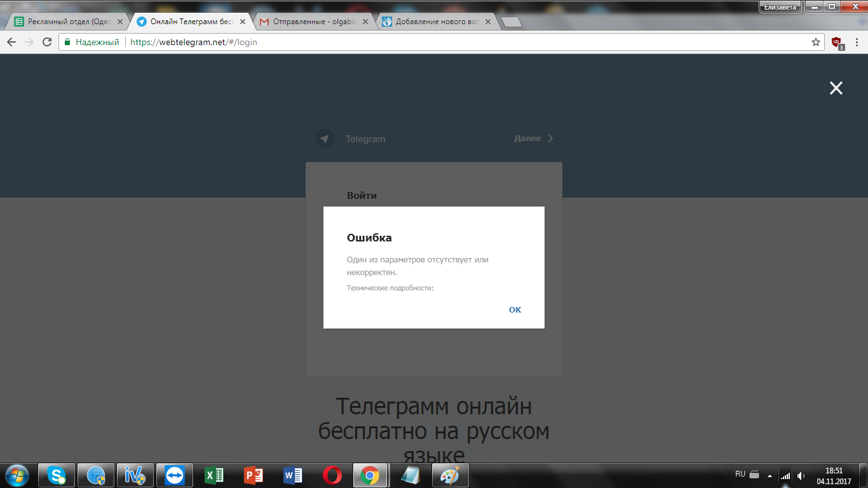Open the uBlock shield extension icon
The height and width of the screenshot is (488, 868).
click(x=837, y=43)
